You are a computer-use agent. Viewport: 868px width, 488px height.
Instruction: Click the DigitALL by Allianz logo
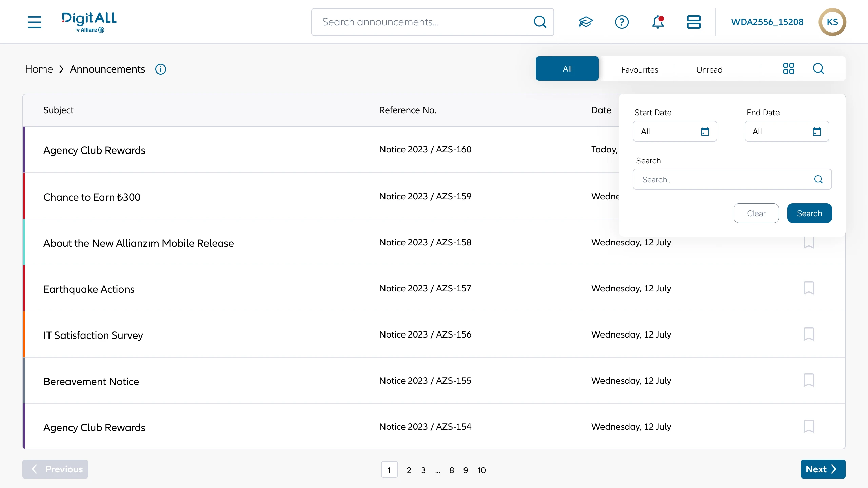(x=89, y=22)
